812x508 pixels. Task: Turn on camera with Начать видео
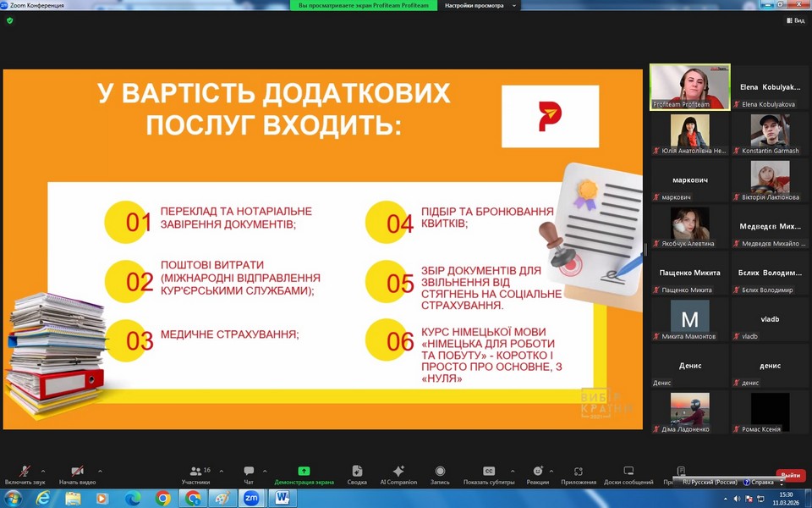[77, 472]
